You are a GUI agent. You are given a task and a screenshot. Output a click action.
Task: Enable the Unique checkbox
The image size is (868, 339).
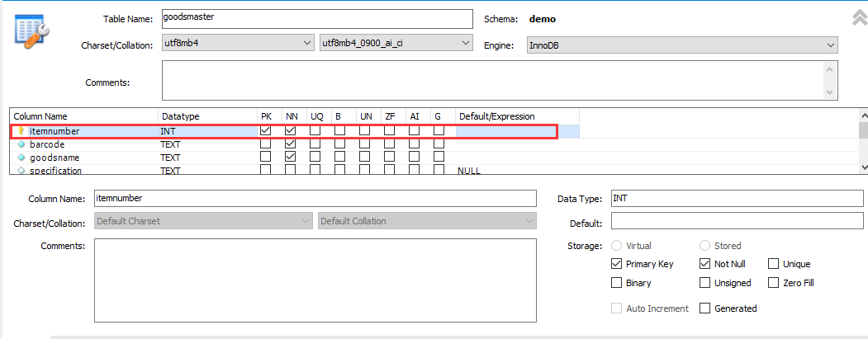tap(774, 264)
